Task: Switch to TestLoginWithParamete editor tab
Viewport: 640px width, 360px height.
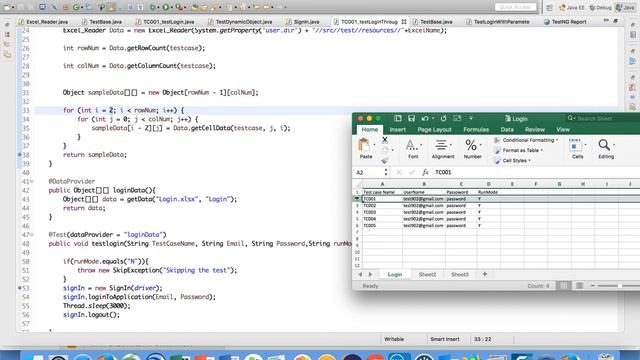Action: click(498, 22)
